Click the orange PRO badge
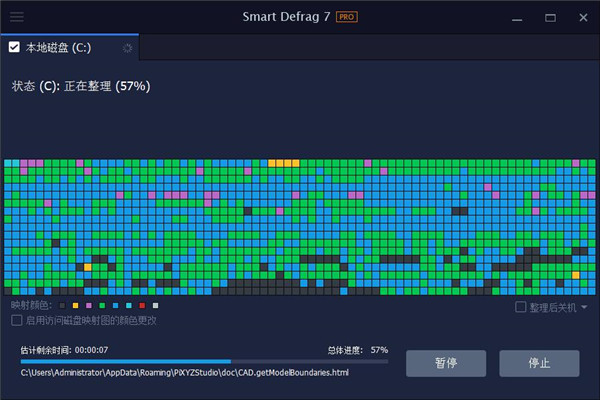The image size is (600, 400). click(347, 17)
